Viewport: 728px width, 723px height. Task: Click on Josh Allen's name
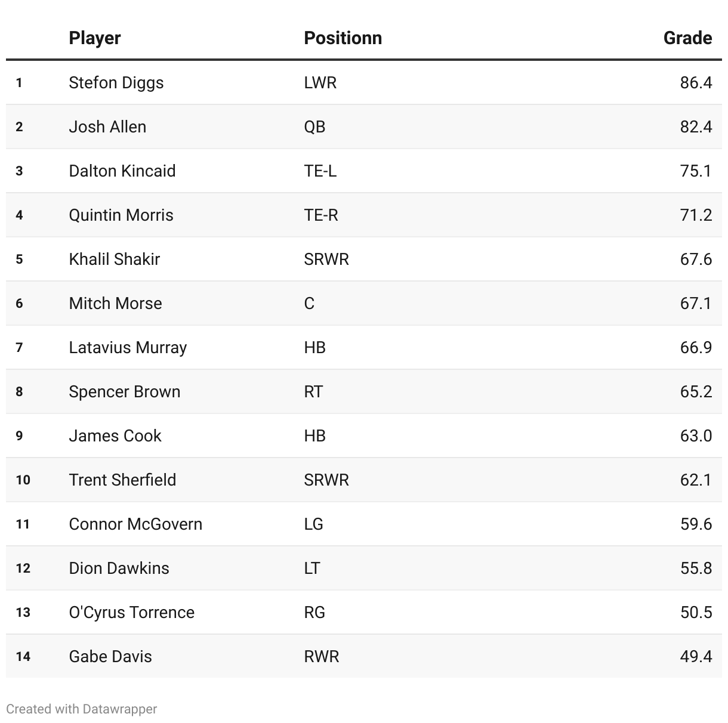[107, 126]
